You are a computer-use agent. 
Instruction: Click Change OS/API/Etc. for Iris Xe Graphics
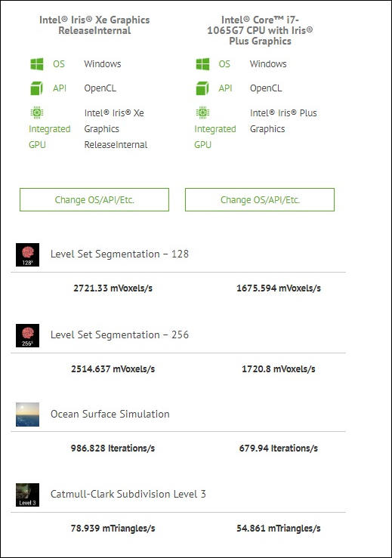(94, 199)
